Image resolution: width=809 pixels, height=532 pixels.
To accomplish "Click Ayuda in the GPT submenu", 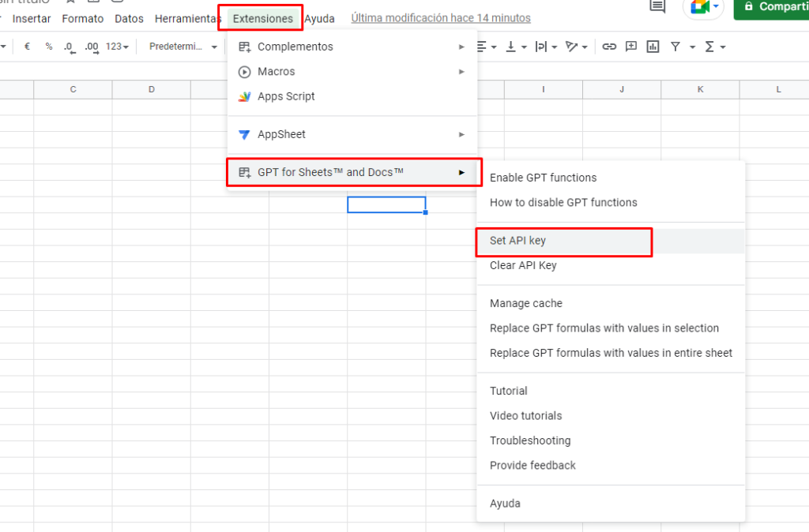I will point(611,503).
